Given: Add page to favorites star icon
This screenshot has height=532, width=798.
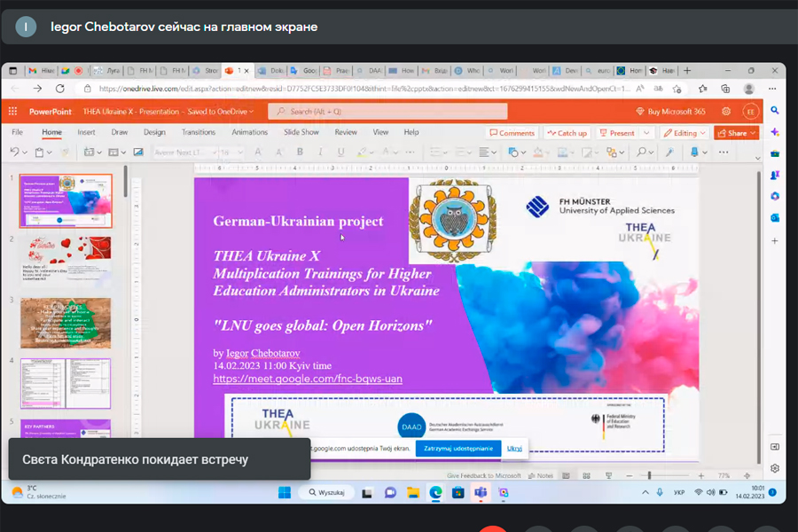Looking at the screenshot, I should coord(677,89).
